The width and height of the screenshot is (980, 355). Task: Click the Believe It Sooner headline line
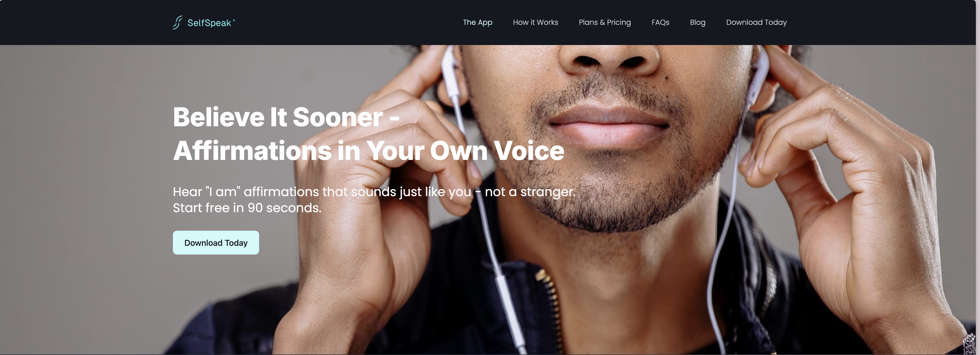point(286,117)
